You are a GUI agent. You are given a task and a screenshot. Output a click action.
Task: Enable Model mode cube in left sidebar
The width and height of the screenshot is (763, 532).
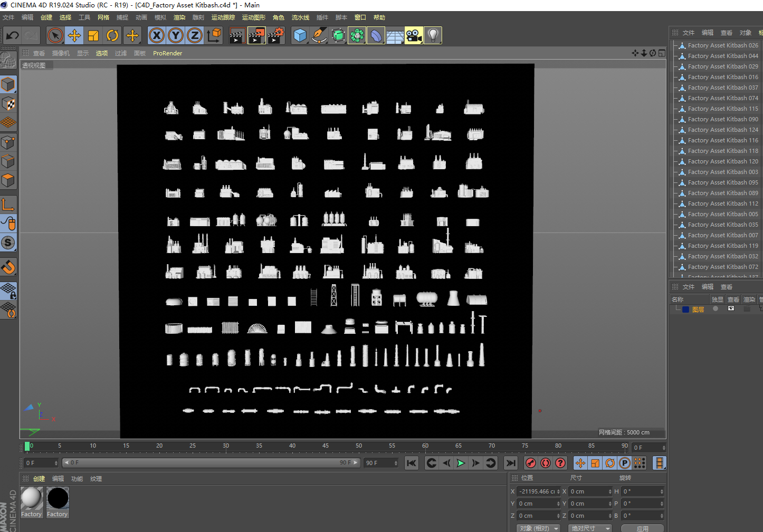pyautogui.click(x=8, y=84)
